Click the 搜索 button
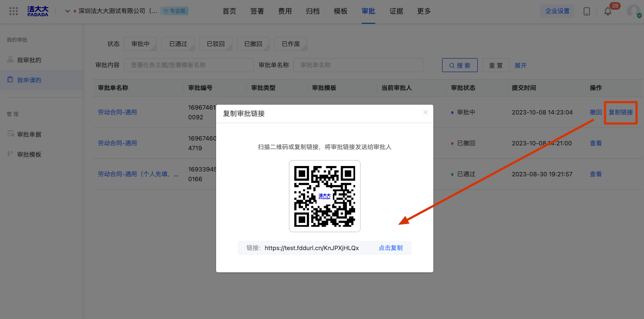Image resolution: width=644 pixels, height=319 pixels. pos(459,65)
